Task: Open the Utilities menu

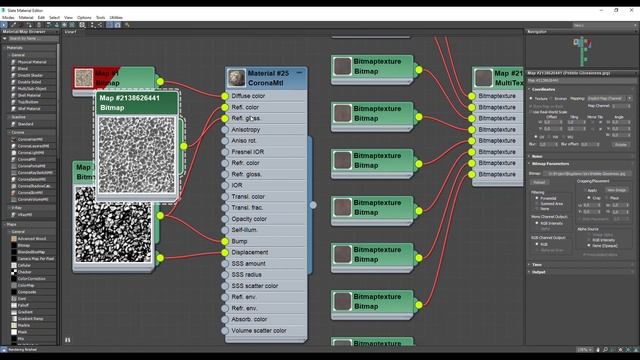Action: [x=116, y=18]
